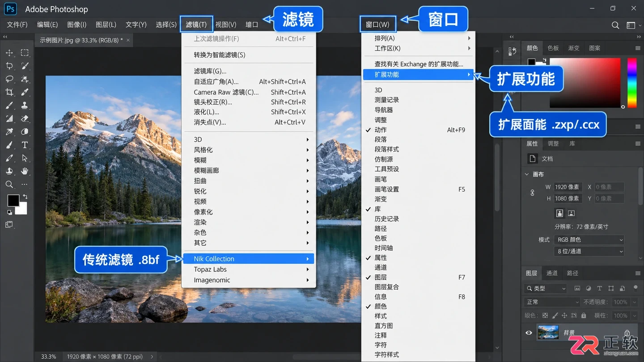Open the Edit Toolbar three-dots button
The height and width of the screenshot is (362, 644).
pyautogui.click(x=25, y=184)
